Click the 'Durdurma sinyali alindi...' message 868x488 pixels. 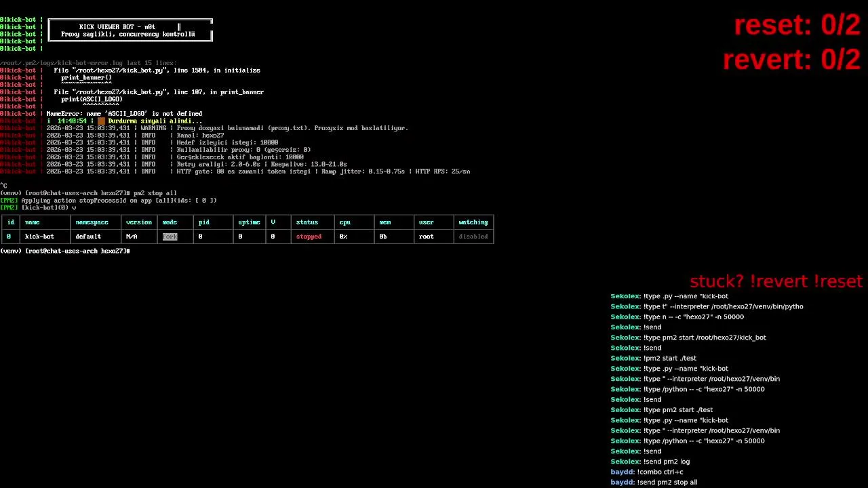(155, 121)
